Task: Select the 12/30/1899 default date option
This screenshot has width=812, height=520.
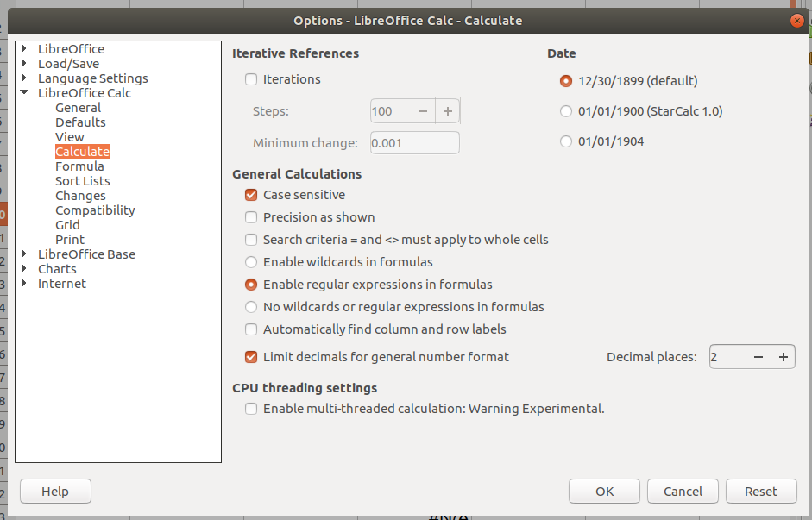Action: point(566,81)
